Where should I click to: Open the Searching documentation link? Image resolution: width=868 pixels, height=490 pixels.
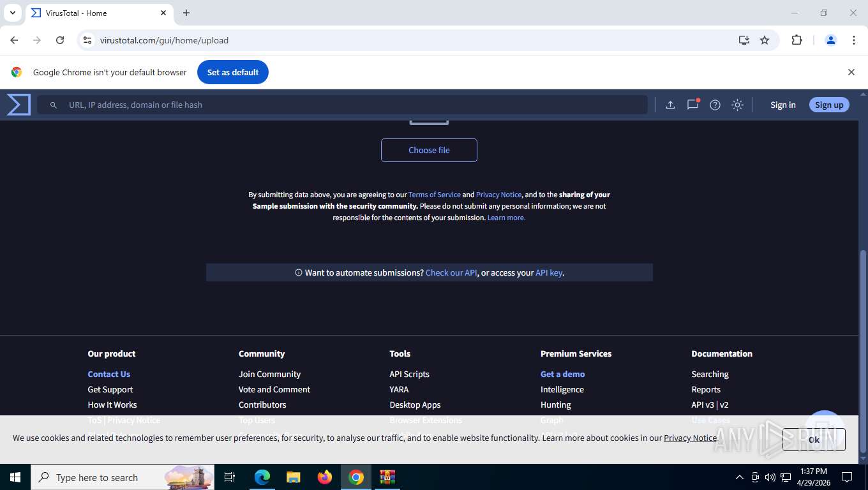pos(710,374)
